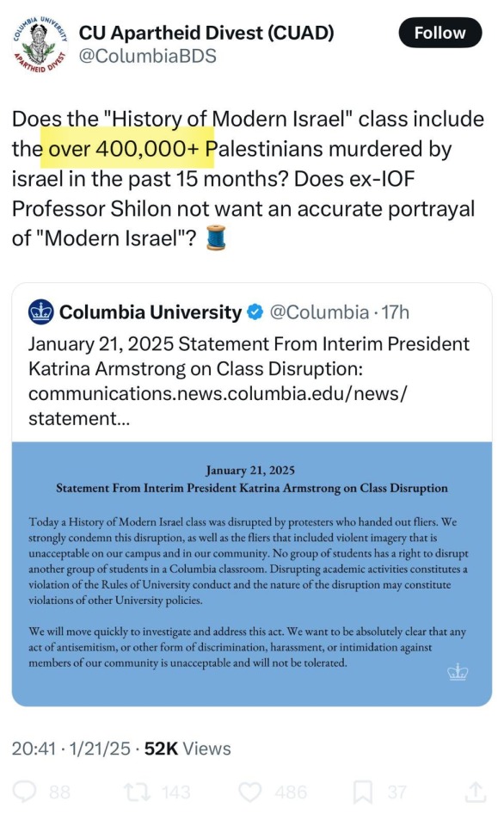Open the @Columbia handle in quoted post
Viewport: 504px width, 826px height.
[x=319, y=311]
